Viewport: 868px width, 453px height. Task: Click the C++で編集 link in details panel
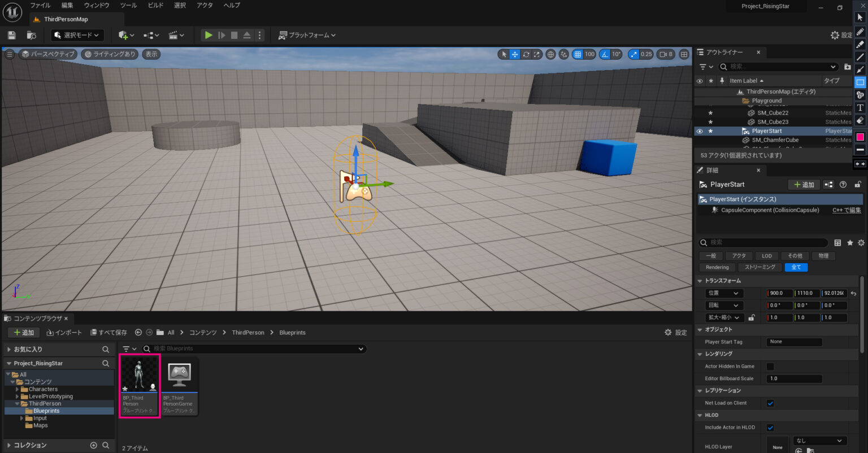846,210
